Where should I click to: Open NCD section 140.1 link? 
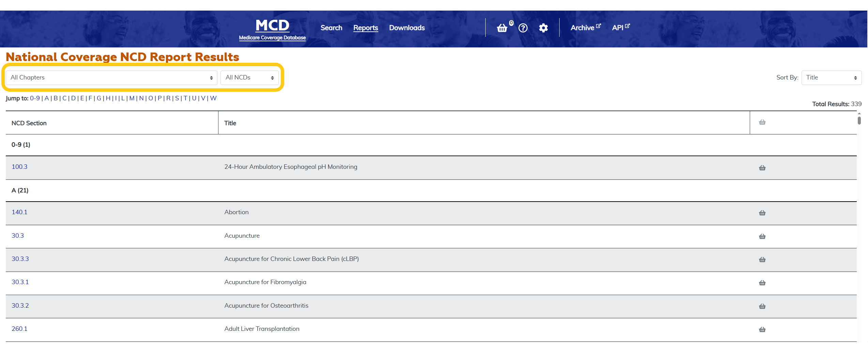click(x=19, y=212)
